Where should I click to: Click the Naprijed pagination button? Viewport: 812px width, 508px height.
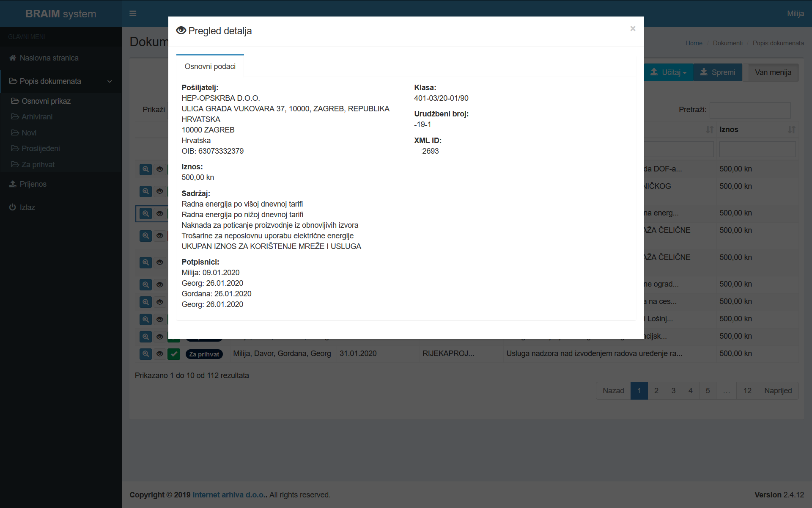778,391
